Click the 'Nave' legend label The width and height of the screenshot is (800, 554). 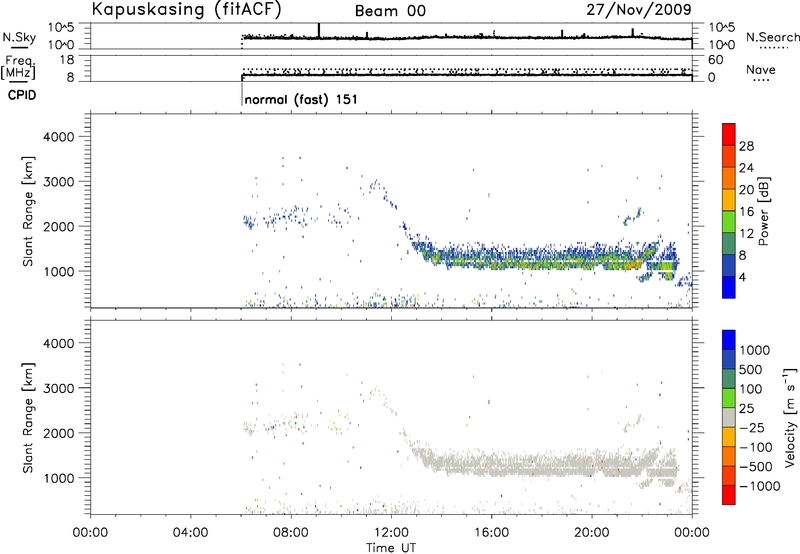(760, 69)
